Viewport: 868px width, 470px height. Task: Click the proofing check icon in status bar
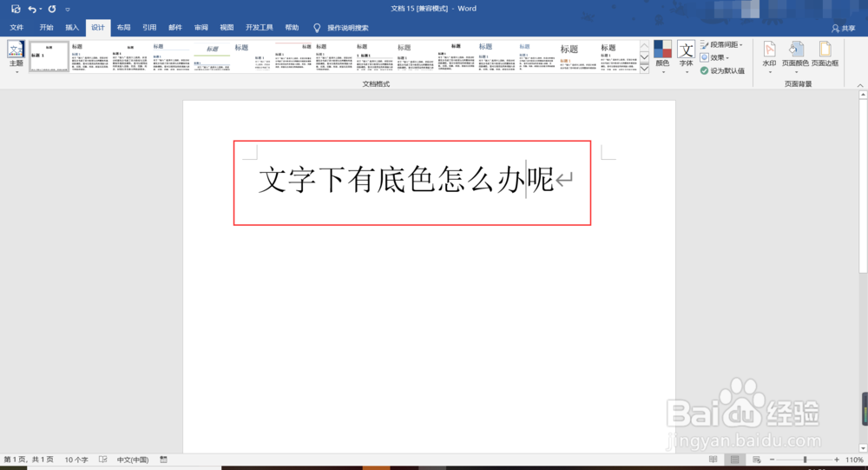coord(103,460)
